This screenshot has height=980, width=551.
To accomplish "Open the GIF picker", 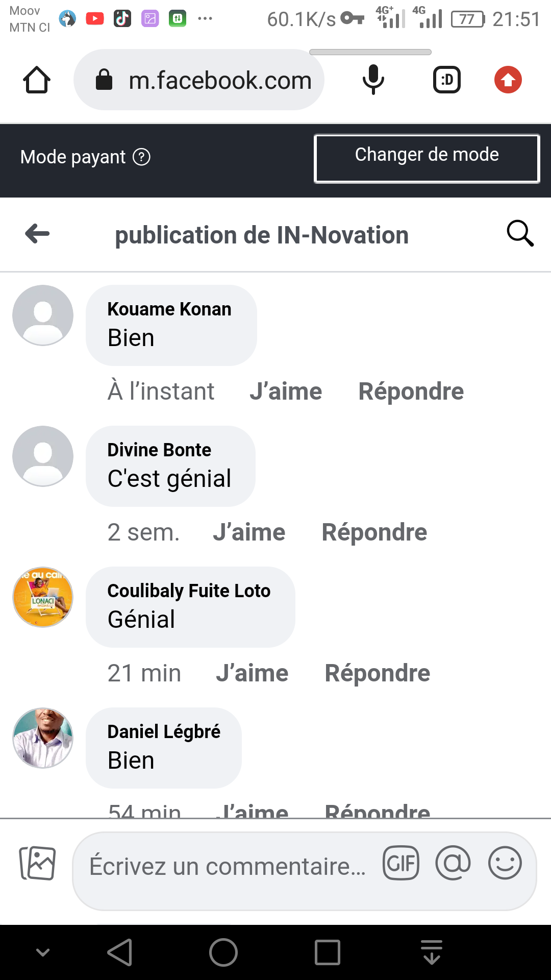I will click(x=401, y=863).
